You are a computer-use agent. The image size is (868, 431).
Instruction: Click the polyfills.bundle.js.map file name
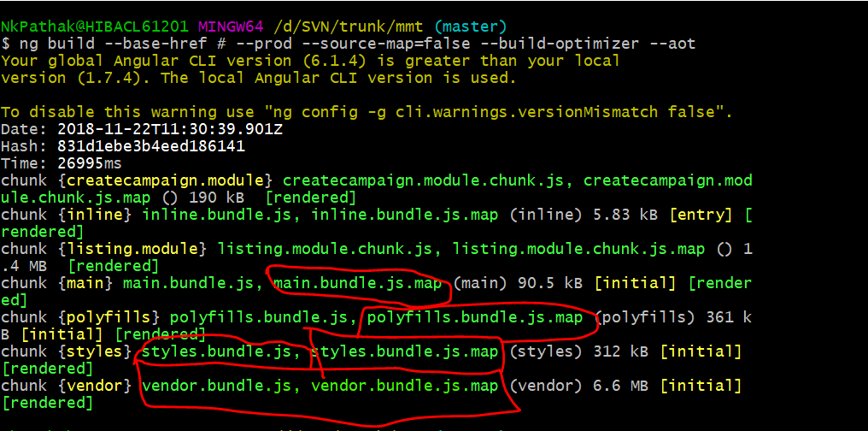(x=475, y=318)
